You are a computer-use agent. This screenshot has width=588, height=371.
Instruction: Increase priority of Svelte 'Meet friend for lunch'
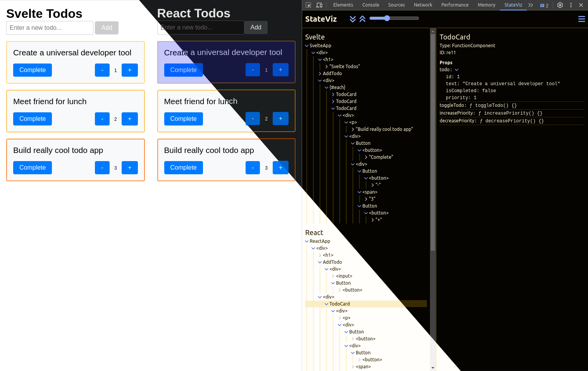tap(130, 119)
